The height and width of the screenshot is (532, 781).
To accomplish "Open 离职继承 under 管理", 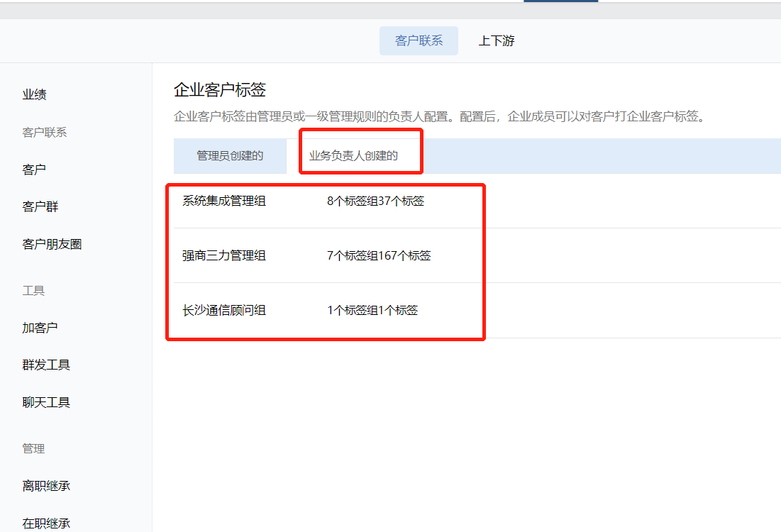I will click(x=45, y=485).
